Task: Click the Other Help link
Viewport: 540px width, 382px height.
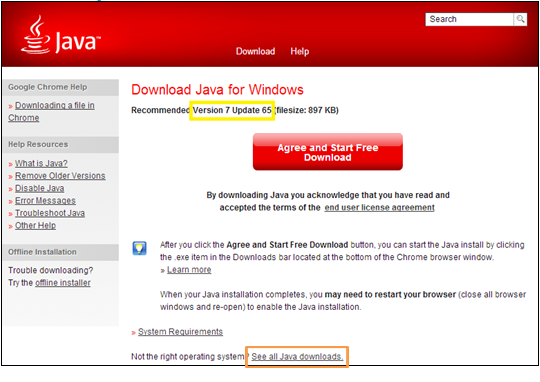Action: tap(35, 225)
